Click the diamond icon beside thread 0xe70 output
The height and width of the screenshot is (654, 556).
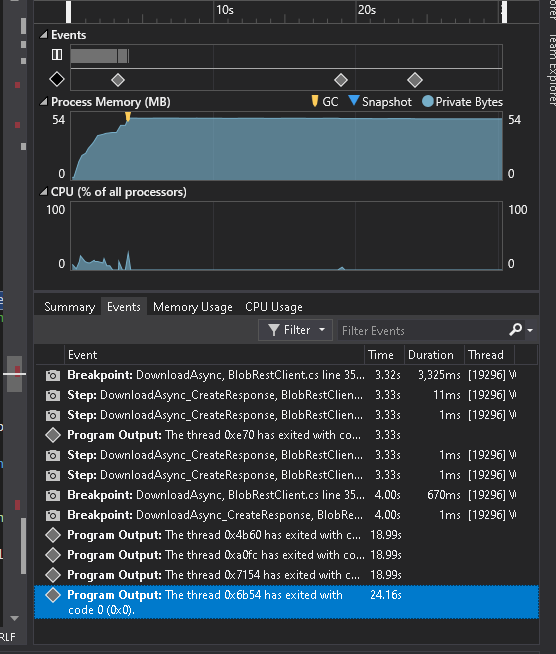click(53, 435)
